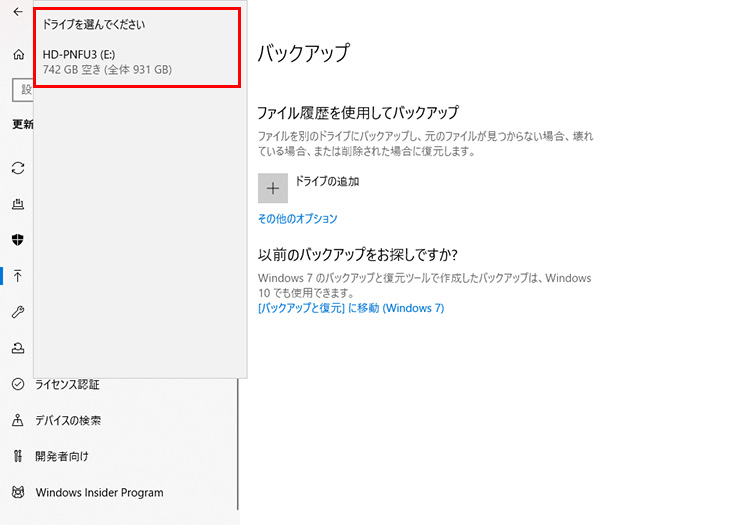Open [バックアップと復元] に移動 (Windows 7) link
The width and height of the screenshot is (750, 525).
(x=350, y=308)
